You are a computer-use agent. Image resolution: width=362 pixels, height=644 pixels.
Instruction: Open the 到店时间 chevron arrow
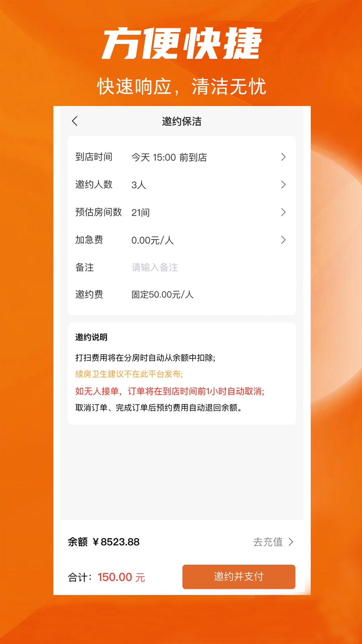pos(283,157)
